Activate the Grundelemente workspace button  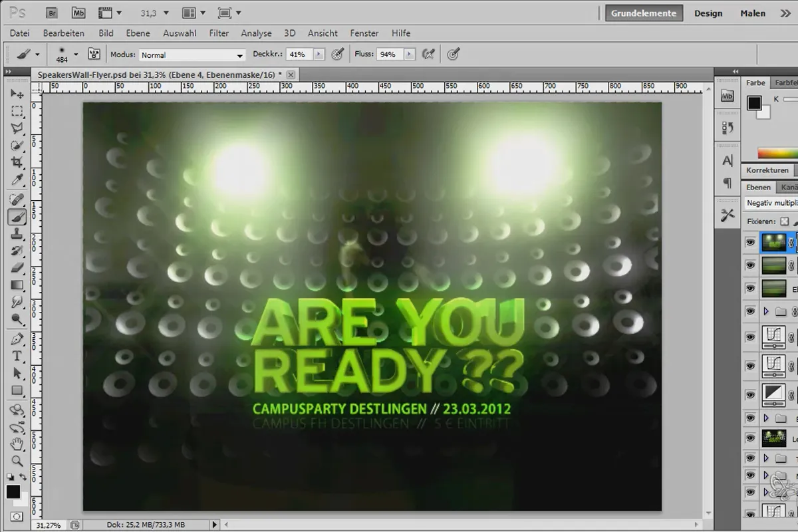pyautogui.click(x=644, y=13)
